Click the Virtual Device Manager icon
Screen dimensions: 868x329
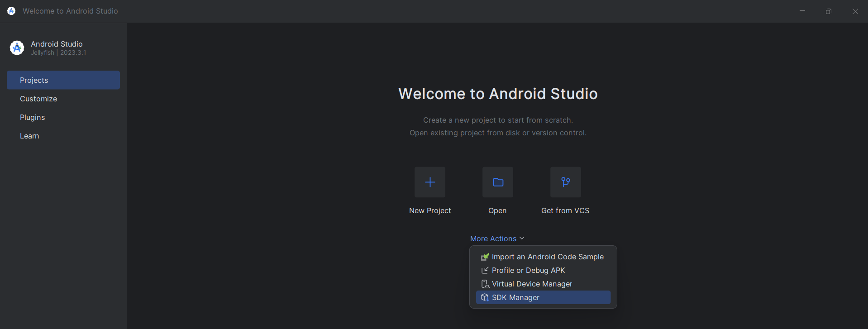click(x=485, y=284)
